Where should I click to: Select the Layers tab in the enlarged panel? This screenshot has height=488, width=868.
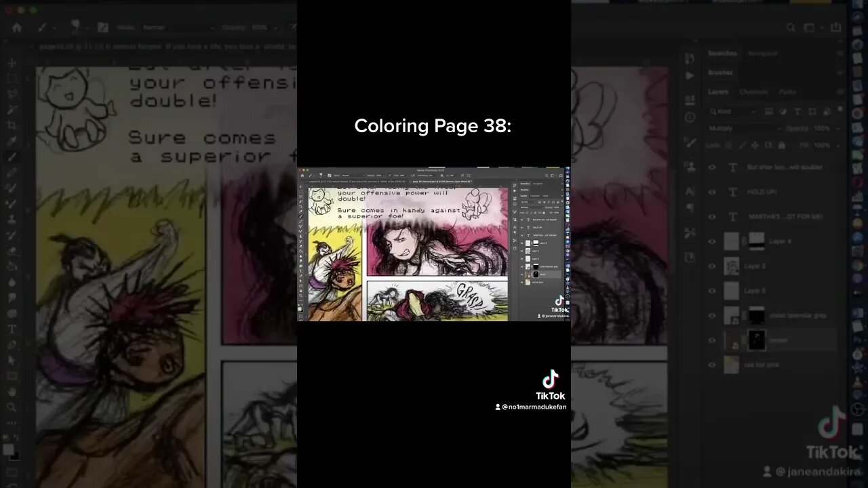(x=718, y=91)
